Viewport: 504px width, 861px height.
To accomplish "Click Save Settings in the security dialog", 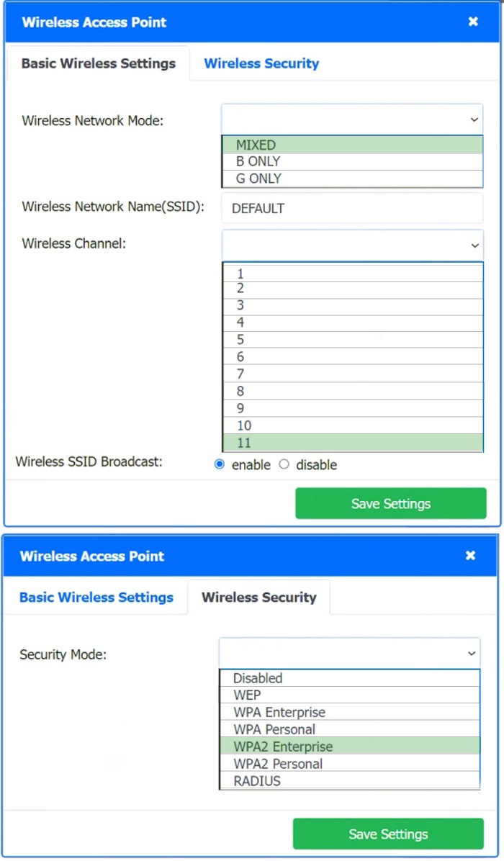I will coord(388,834).
